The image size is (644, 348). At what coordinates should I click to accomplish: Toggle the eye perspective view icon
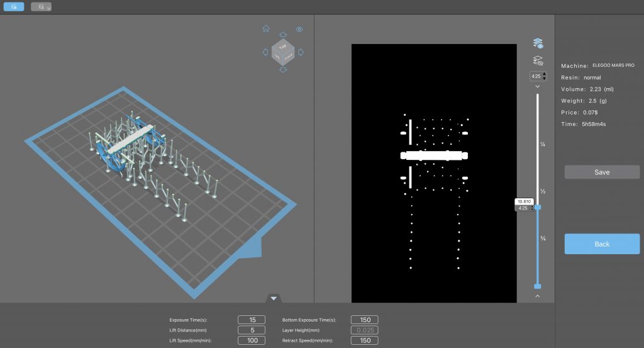[x=299, y=29]
